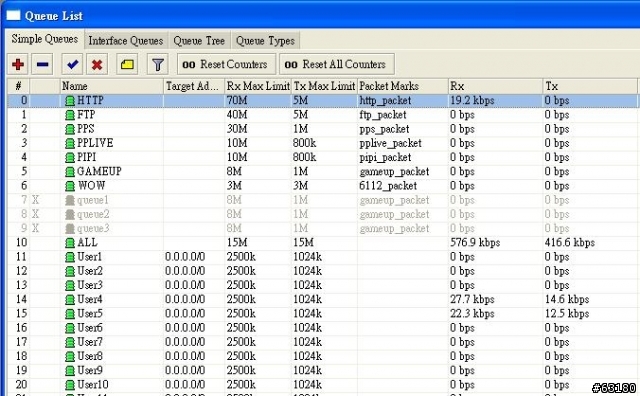Screen dimensions: 640x396
Task: Click the green queue icon beside GAMEUP
Action: point(70,171)
